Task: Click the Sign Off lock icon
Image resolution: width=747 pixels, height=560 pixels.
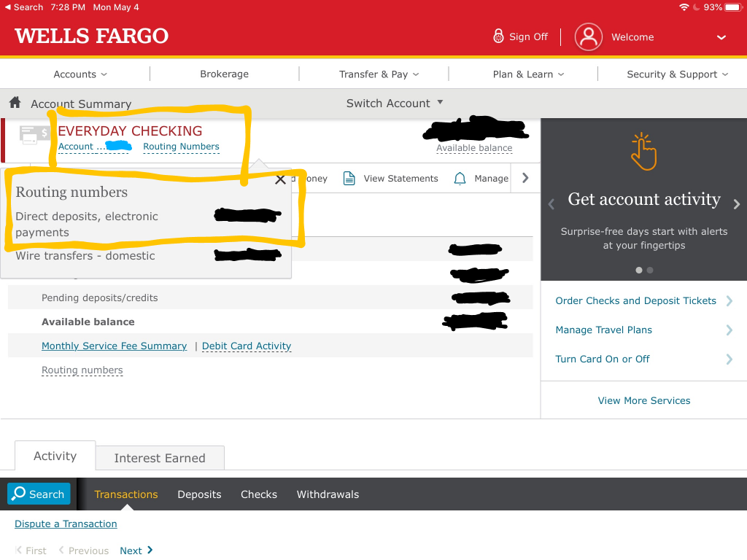Action: (x=498, y=36)
